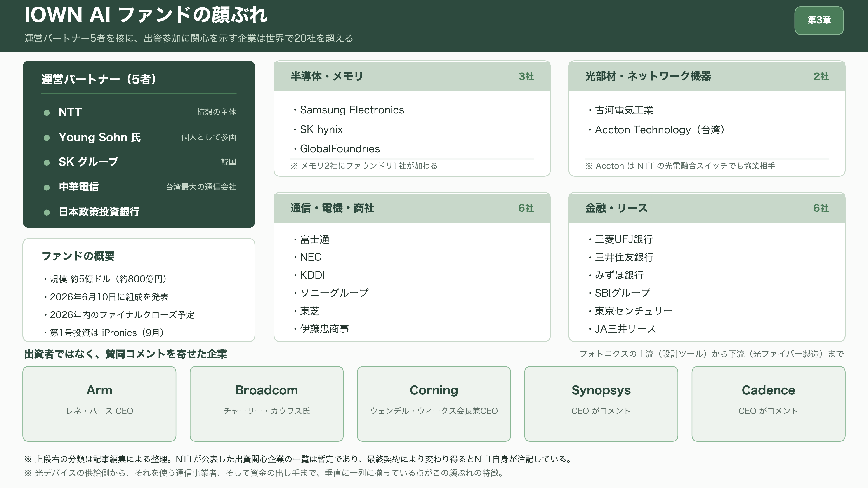Select Young Sohn 氏 entry
868x488 pixels.
click(x=99, y=137)
